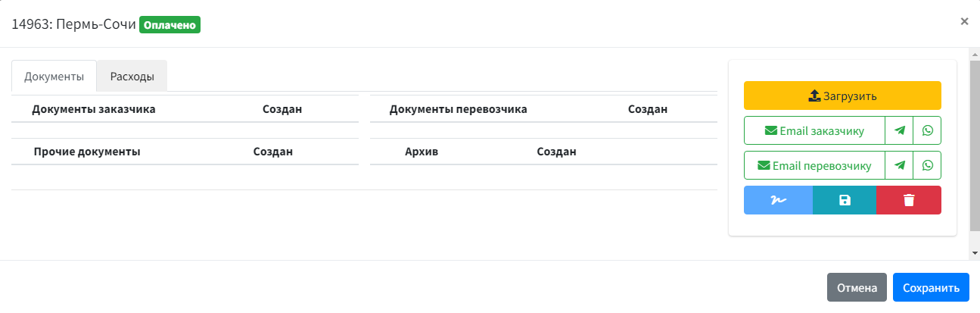Click the Документы перевозчика column header
Image resolution: width=980 pixels, height=313 pixels.
coord(458,109)
